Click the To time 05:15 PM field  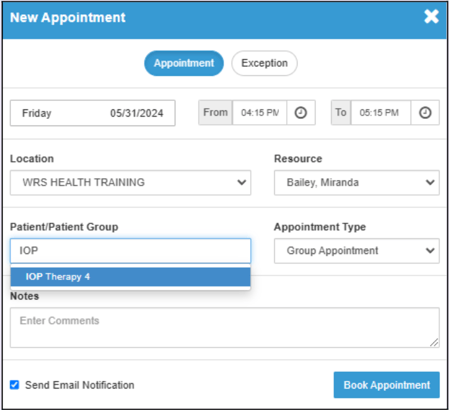point(381,113)
